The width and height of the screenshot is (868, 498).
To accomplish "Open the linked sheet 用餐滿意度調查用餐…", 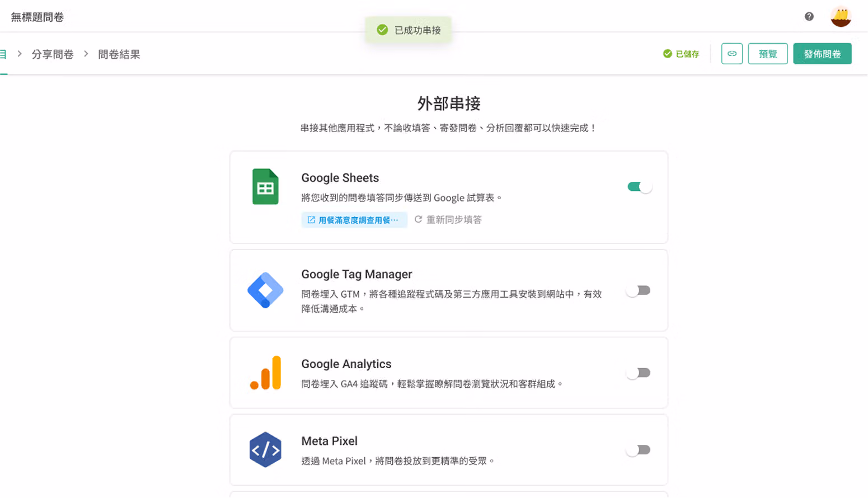I will 354,220.
